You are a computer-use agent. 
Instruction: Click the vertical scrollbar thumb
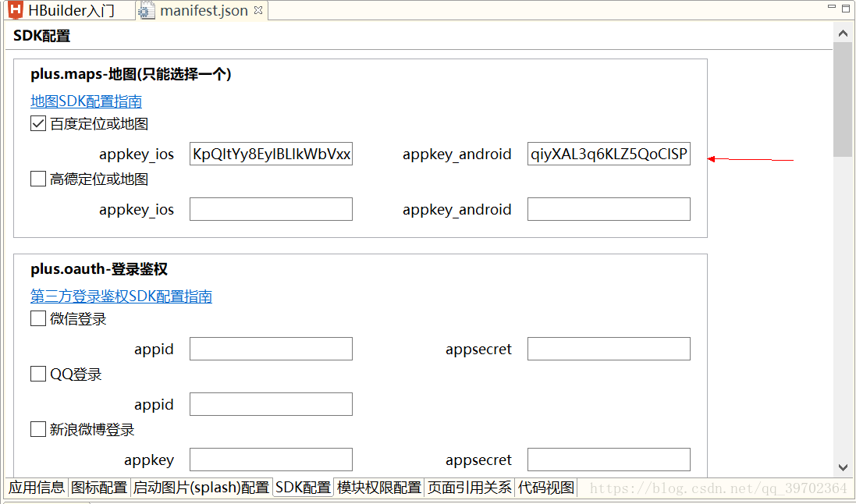843,100
